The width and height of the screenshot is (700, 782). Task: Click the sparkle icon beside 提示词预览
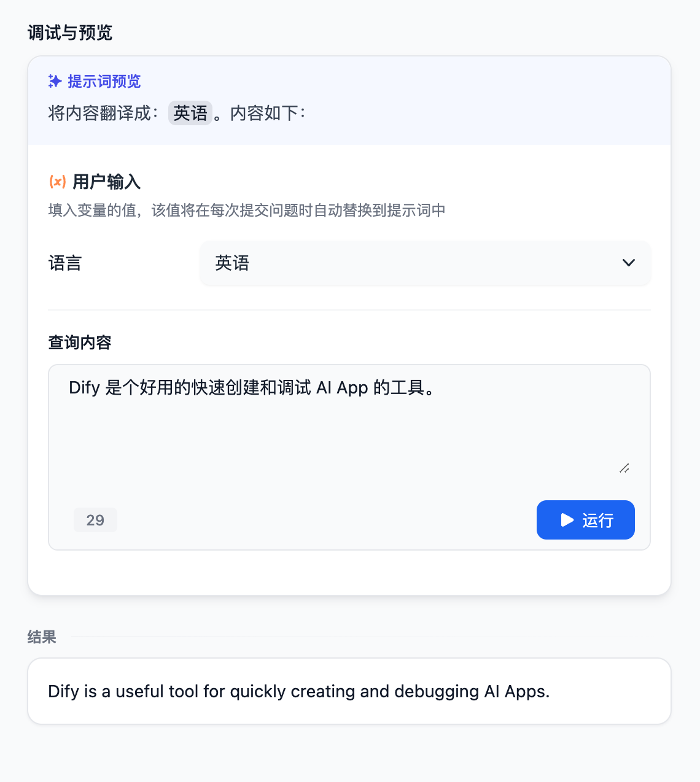coord(55,81)
